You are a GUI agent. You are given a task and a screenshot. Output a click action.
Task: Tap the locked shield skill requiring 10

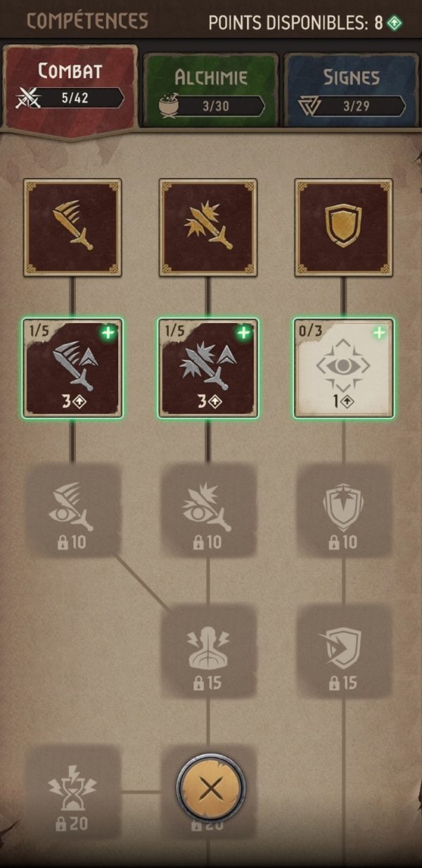click(343, 510)
